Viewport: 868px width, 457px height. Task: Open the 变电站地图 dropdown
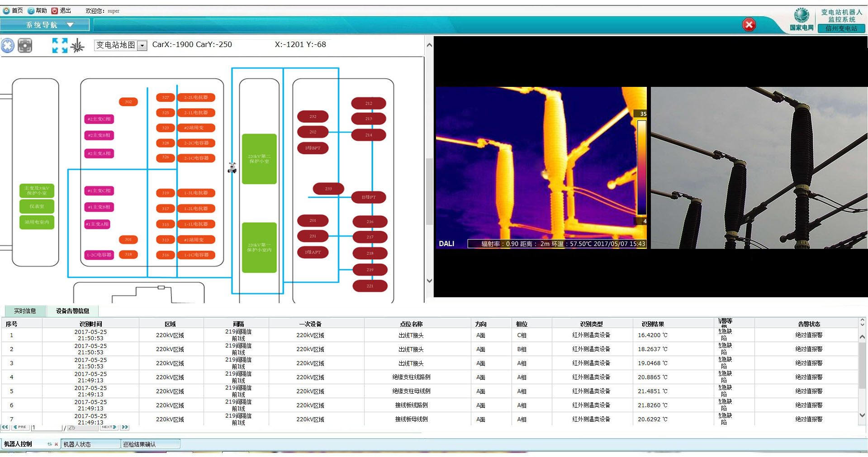click(142, 45)
